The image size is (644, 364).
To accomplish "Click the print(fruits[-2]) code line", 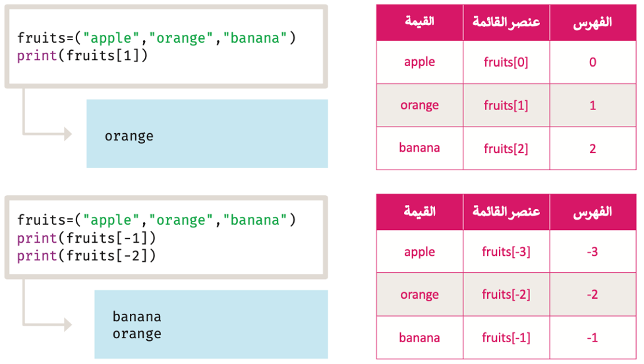I will click(x=86, y=256).
